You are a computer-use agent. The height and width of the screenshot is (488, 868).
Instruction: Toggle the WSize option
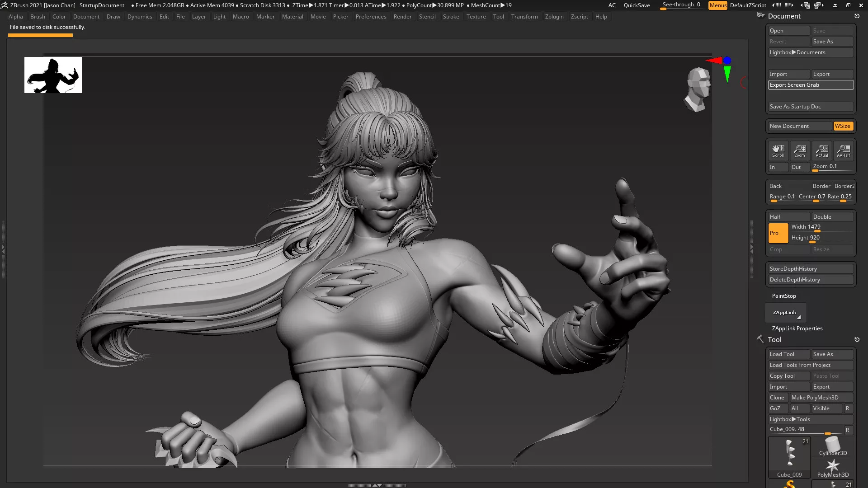point(843,126)
